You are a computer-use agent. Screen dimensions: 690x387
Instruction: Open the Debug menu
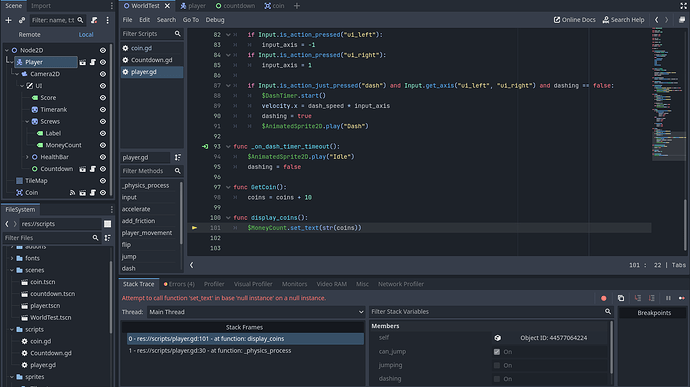coord(215,20)
